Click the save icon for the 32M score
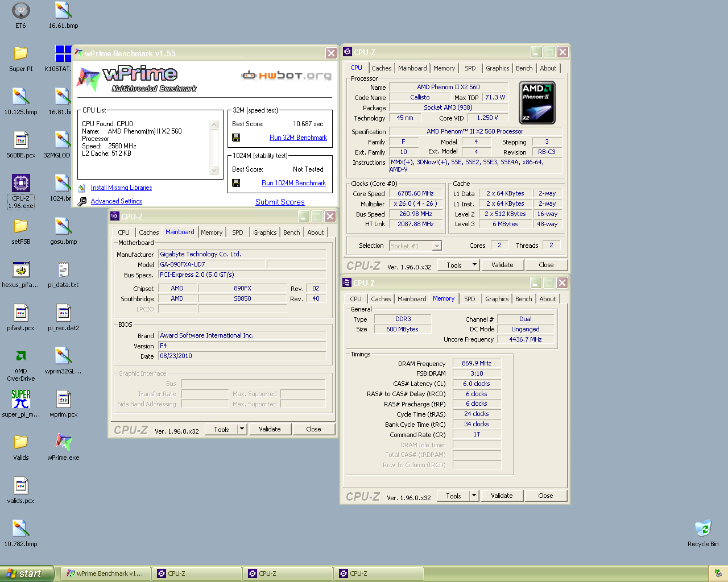The width and height of the screenshot is (728, 582). click(x=236, y=138)
